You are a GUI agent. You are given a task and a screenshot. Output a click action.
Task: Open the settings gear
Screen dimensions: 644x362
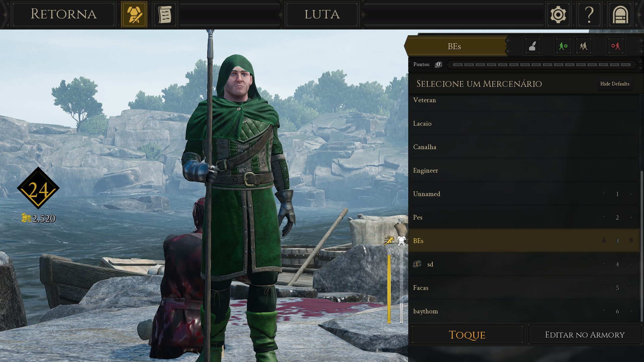[x=558, y=14]
